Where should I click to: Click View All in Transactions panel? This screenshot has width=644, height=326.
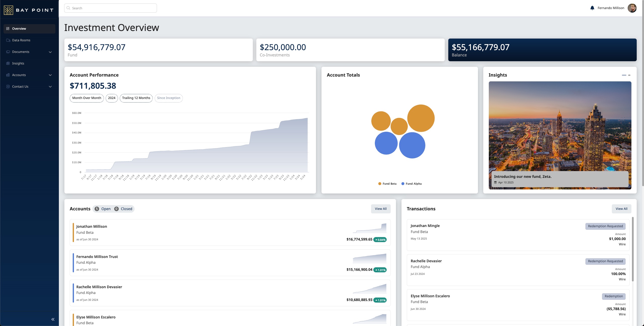click(621, 209)
